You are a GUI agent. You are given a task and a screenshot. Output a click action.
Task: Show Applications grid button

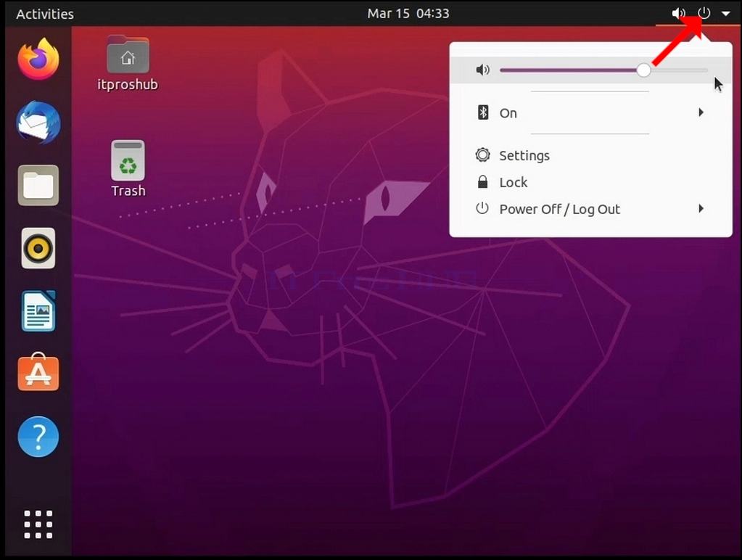[38, 524]
